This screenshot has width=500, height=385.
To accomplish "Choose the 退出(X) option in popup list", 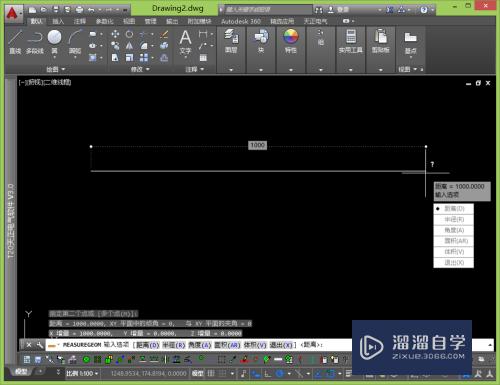I will [453, 263].
